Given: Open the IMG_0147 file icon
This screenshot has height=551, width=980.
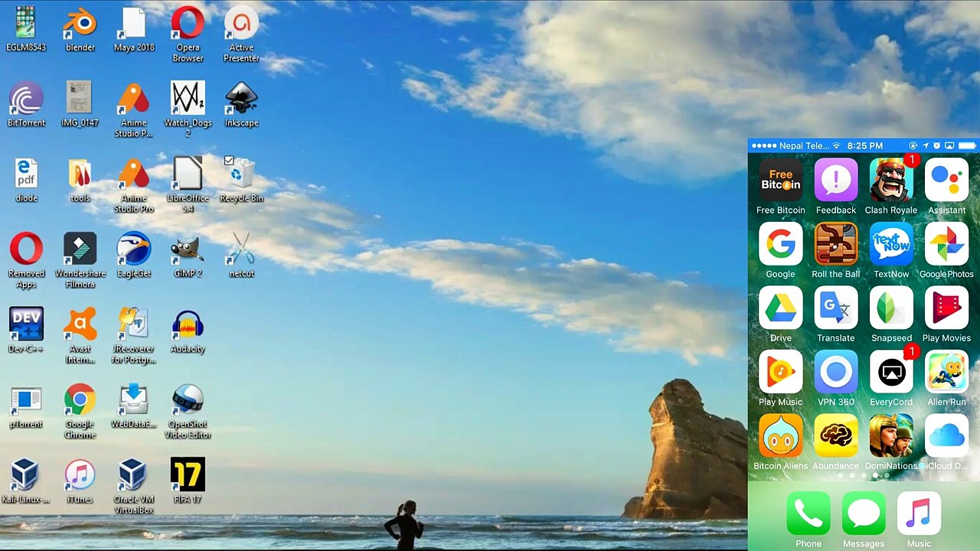Looking at the screenshot, I should point(80,99).
